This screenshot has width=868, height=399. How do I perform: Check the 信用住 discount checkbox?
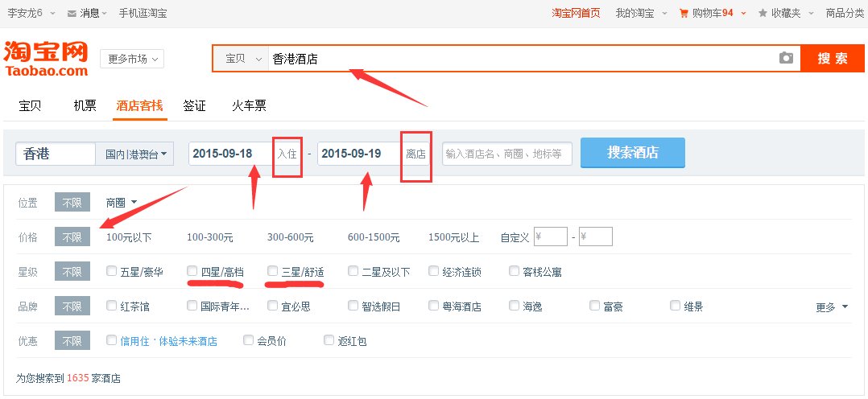point(112,339)
